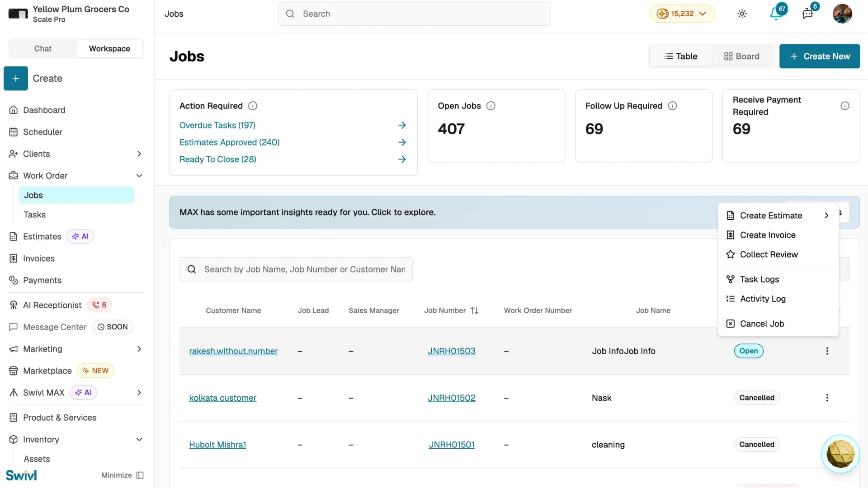
Task: Open the rakesh.without.number customer link
Action: [x=233, y=351]
